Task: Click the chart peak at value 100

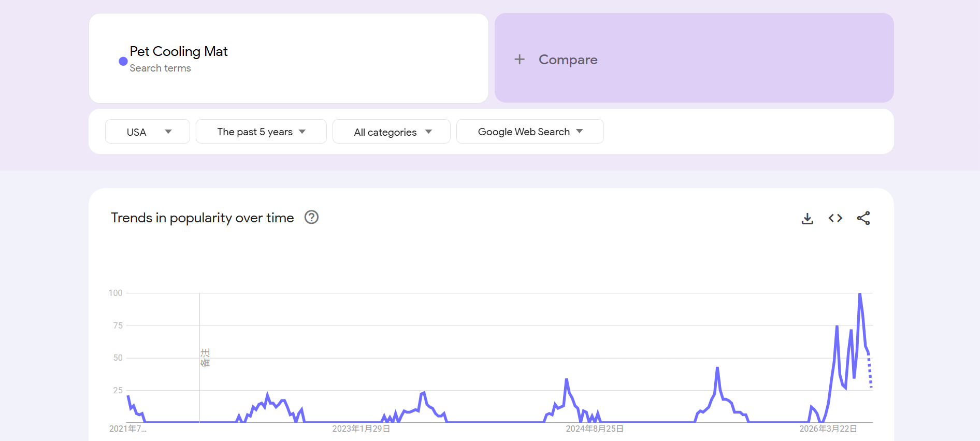Action: (860, 294)
